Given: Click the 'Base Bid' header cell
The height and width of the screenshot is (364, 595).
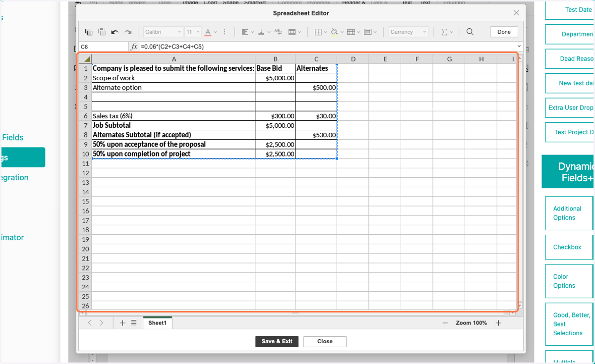Looking at the screenshot, I should (x=275, y=68).
